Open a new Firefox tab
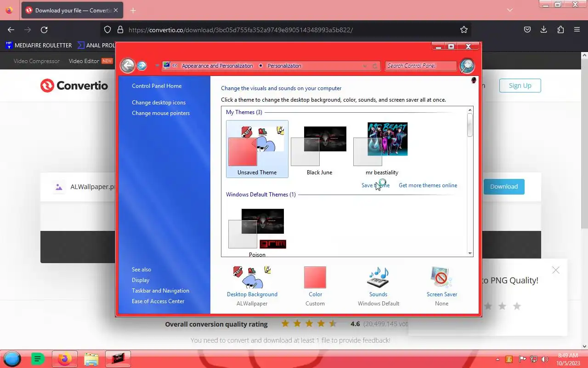 coord(133,11)
